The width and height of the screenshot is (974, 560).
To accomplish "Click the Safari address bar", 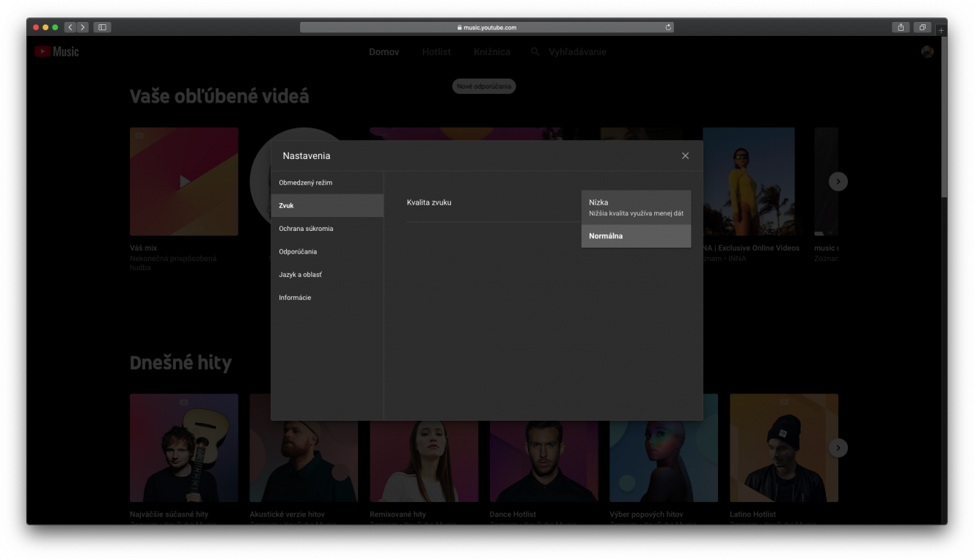I will pyautogui.click(x=486, y=27).
